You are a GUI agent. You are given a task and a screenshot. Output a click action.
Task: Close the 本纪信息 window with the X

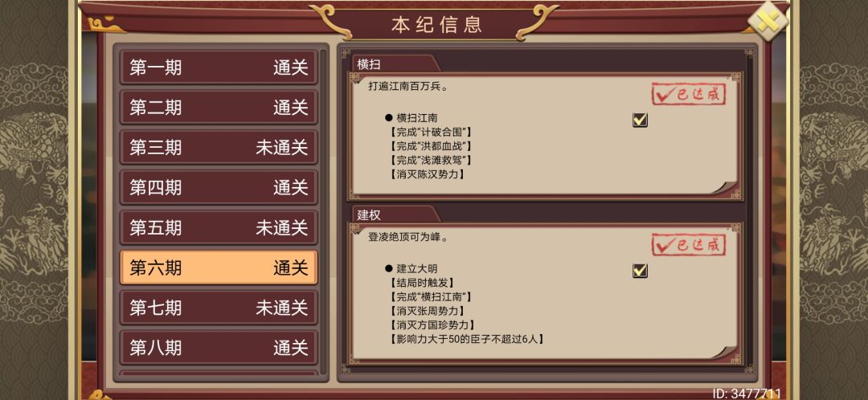coord(768,22)
